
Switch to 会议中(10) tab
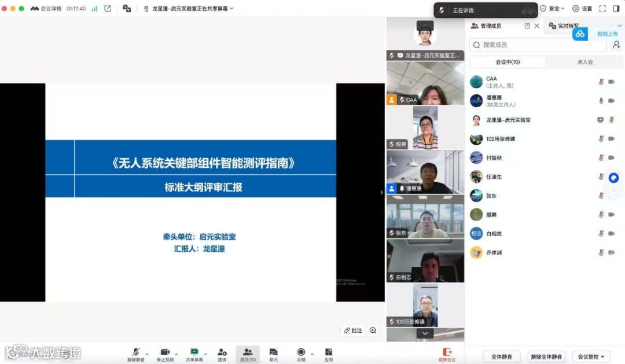(x=508, y=62)
